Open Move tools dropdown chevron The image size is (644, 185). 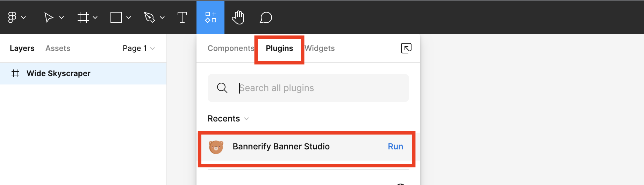[x=62, y=17]
